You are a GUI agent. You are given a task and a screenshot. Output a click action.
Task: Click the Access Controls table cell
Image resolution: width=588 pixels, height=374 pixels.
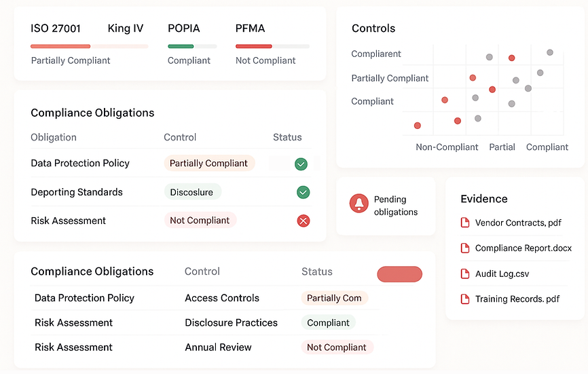(222, 298)
